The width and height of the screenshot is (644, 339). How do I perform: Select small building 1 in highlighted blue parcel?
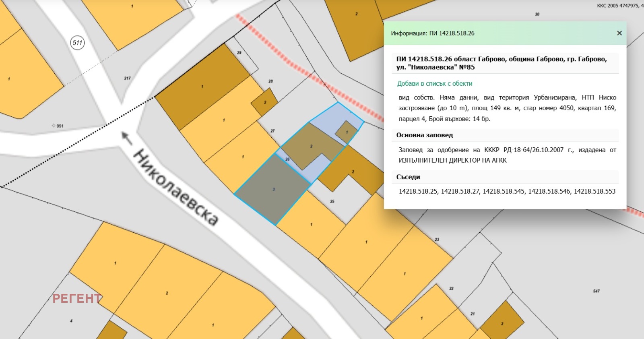[x=347, y=132]
